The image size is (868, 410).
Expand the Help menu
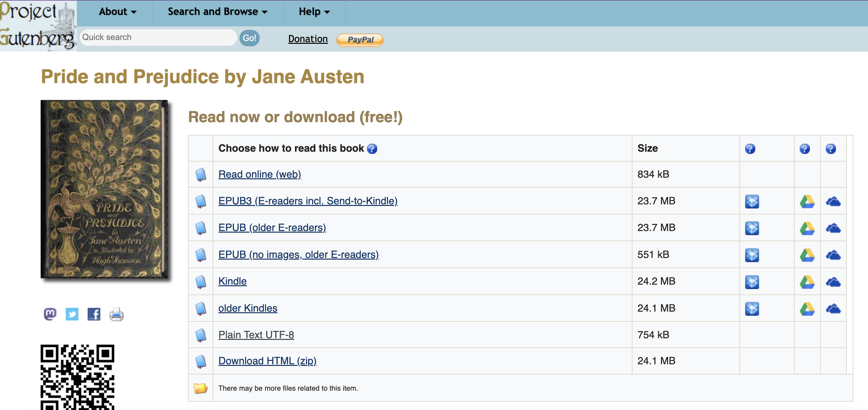314,12
